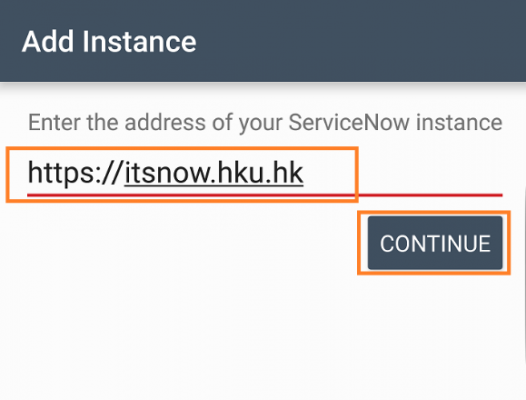Click the red underline of the address field
This screenshot has width=526, height=400.
(265, 195)
